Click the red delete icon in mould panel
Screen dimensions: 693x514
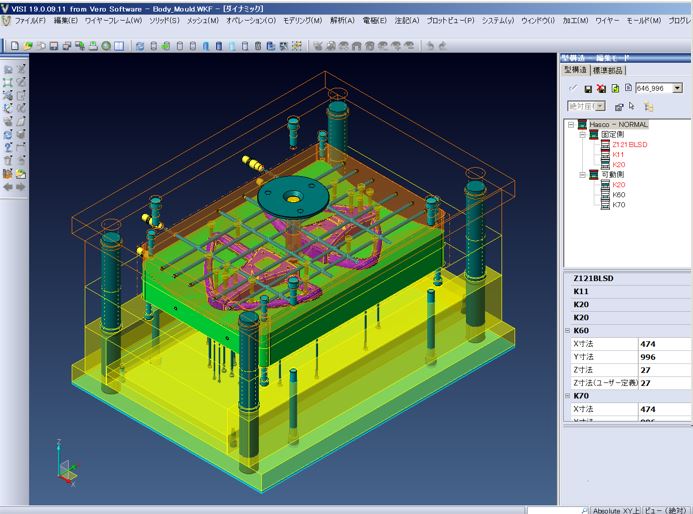pyautogui.click(x=600, y=88)
